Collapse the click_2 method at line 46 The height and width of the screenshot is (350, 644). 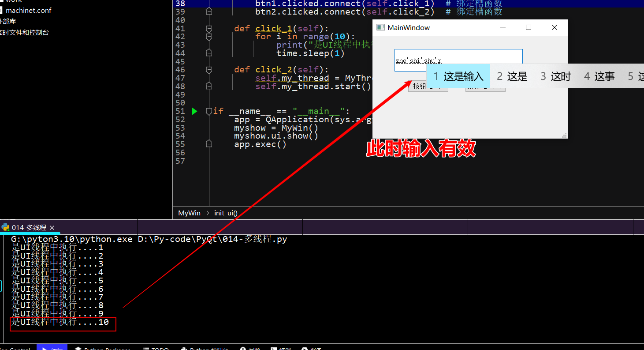click(x=209, y=70)
